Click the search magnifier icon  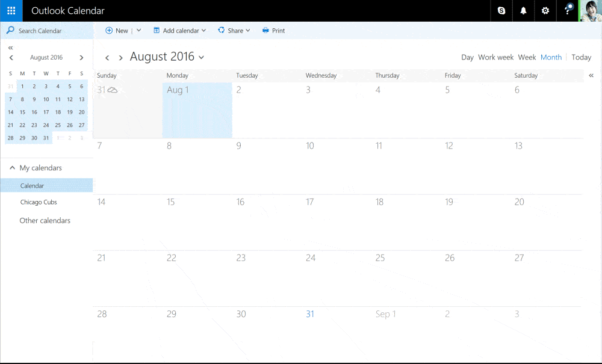(10, 30)
